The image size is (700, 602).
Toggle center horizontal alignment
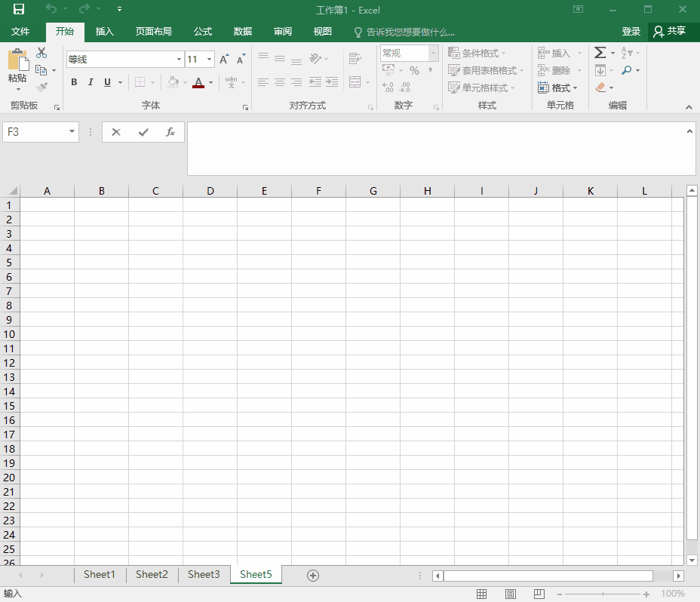coord(280,81)
